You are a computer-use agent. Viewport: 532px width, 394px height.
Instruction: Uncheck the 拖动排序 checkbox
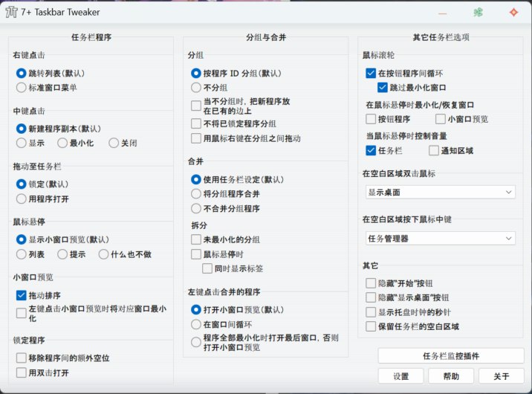(x=22, y=295)
